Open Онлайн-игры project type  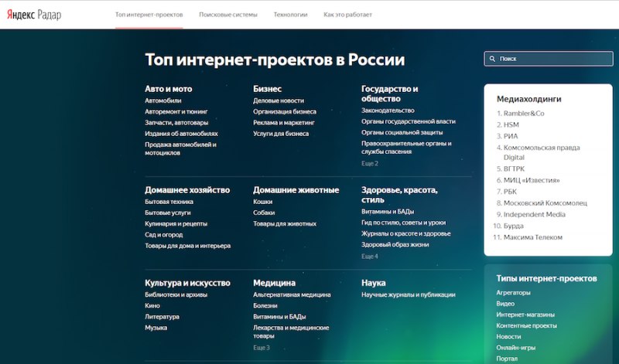(x=515, y=348)
